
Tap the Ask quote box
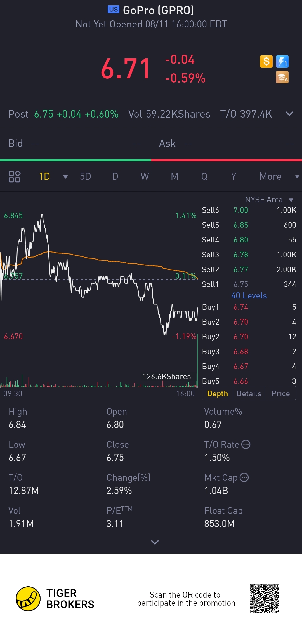[226, 143]
